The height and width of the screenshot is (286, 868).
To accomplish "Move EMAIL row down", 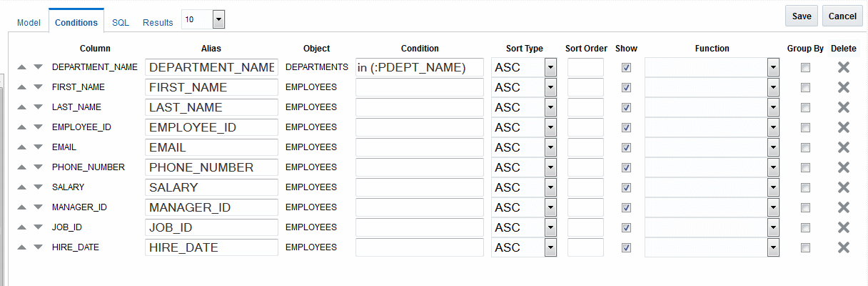I will pos(38,147).
